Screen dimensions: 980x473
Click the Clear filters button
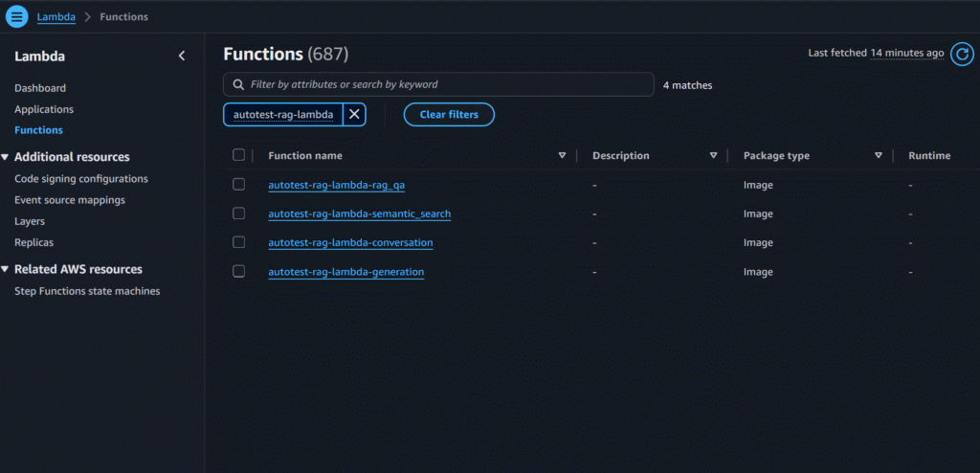point(449,115)
